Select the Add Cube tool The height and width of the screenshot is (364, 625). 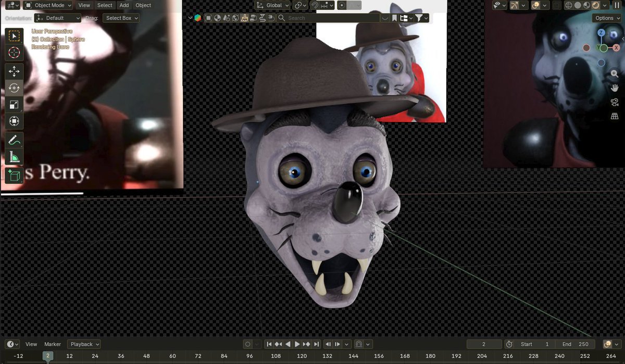(14, 175)
